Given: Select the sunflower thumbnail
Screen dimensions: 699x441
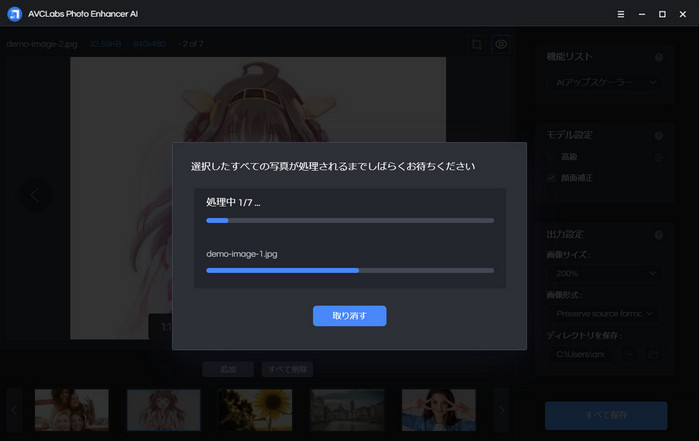Looking at the screenshot, I should tap(255, 410).
